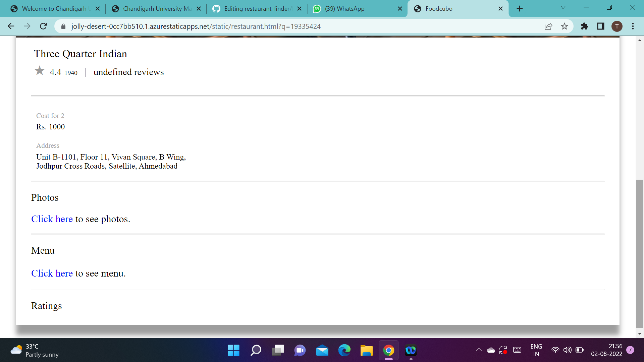Open the Chrome three-dot menu
644x362 pixels.
coord(633,26)
